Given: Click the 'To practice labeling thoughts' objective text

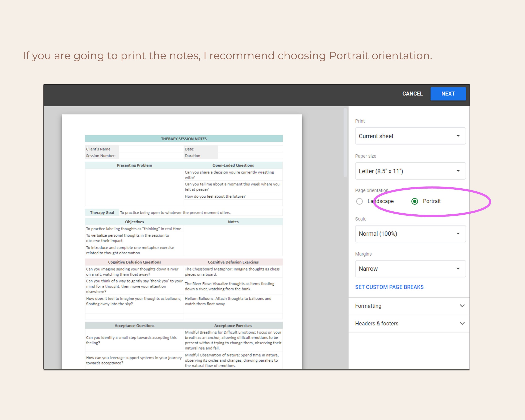Looking at the screenshot, I should [134, 229].
